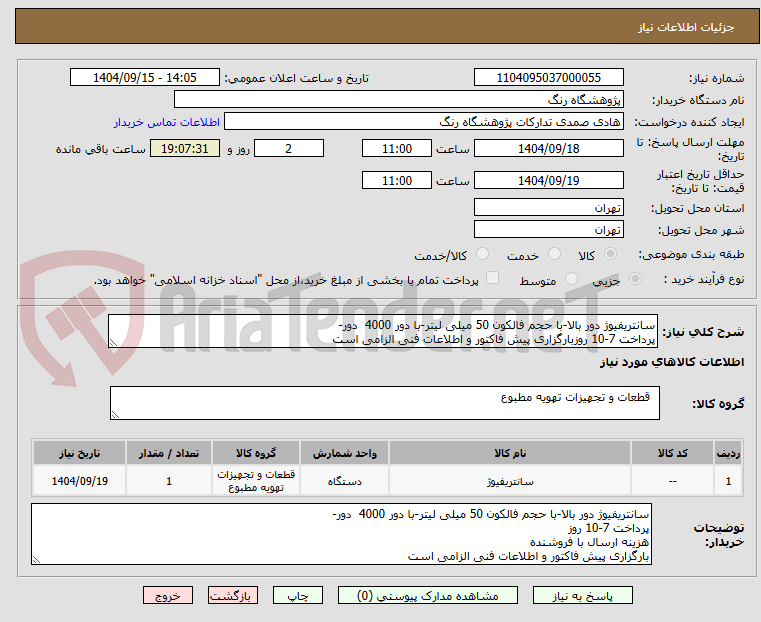This screenshot has width=761, height=622.
Task: Click the remaining time 19:07:31 field
Action: click(x=185, y=148)
